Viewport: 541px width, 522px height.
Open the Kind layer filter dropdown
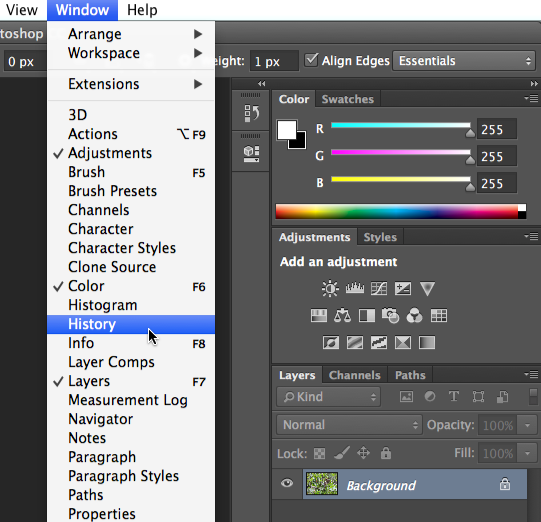point(328,397)
